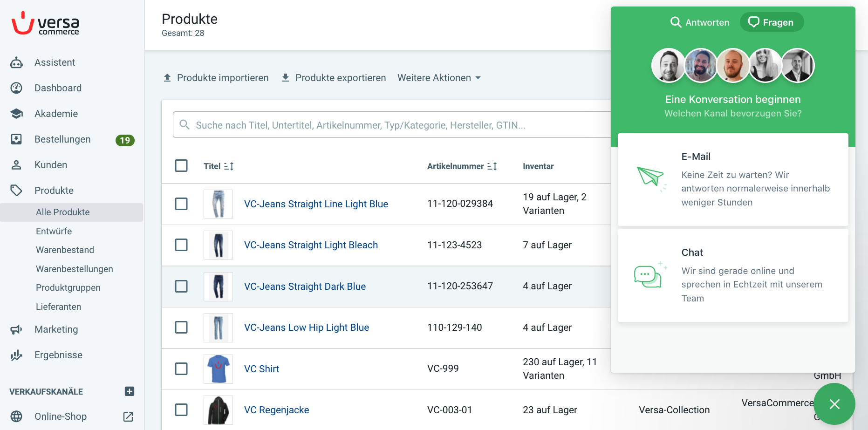
Task: Click the Bestellungen inbox icon
Action: 16,139
